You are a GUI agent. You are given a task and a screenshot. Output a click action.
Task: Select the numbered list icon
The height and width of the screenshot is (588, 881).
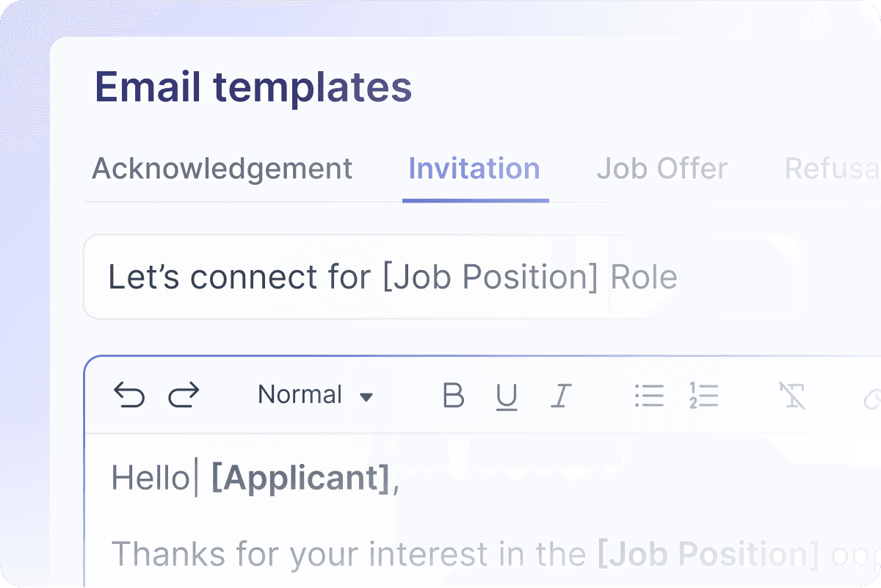tap(703, 396)
